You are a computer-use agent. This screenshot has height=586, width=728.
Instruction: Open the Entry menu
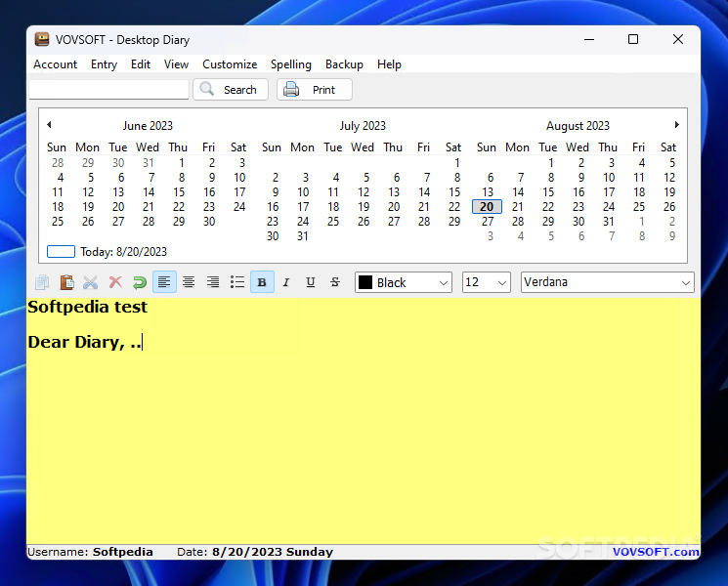[x=104, y=64]
